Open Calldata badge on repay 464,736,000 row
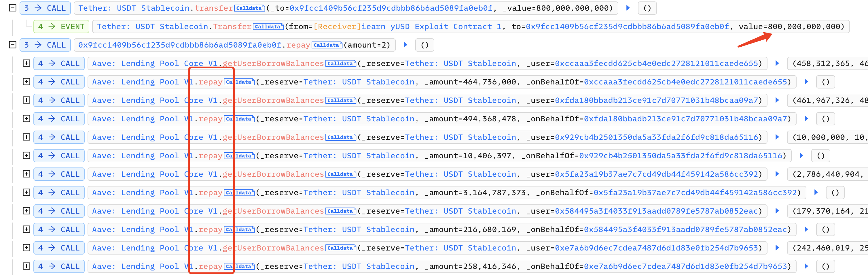868x275 pixels. pos(239,82)
